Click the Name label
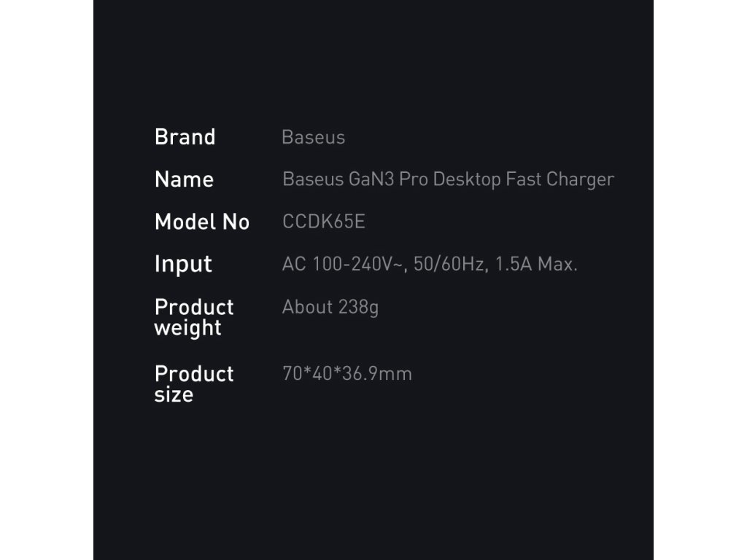Viewport: 747px width, 560px height. coord(184,179)
